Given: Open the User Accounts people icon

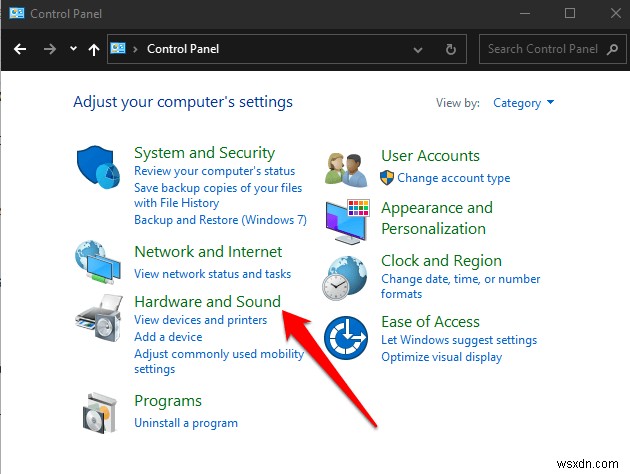Looking at the screenshot, I should pos(346,170).
